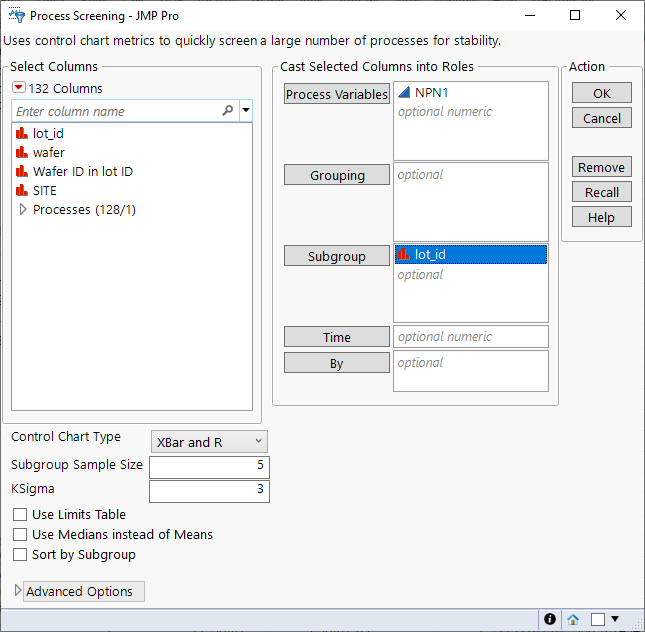Click the info icon in status bar
Screen dimensions: 645x632
[x=550, y=619]
